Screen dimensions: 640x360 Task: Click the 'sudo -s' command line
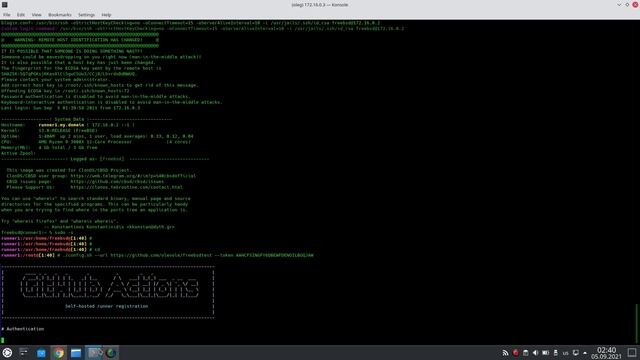click(37, 233)
